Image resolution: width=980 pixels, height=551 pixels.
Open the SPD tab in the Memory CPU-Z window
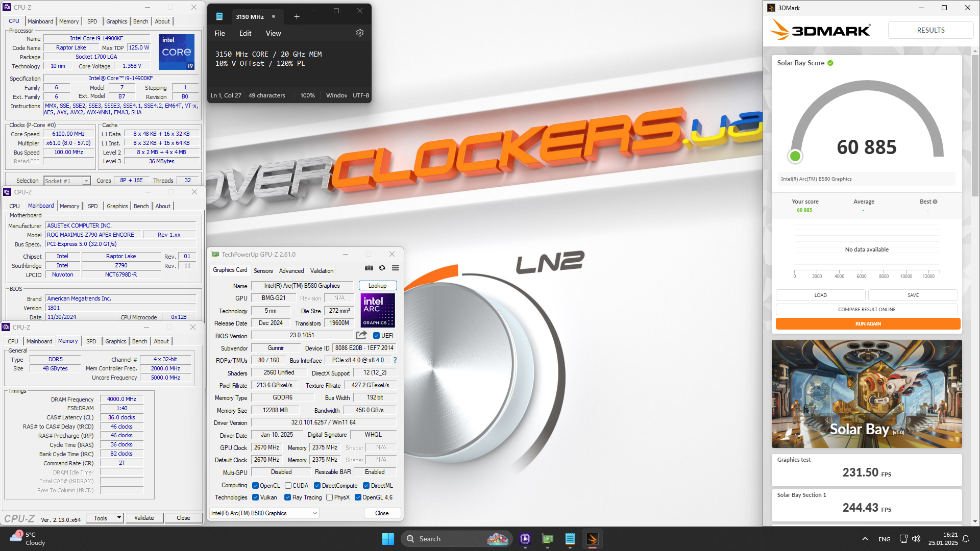[91, 341]
